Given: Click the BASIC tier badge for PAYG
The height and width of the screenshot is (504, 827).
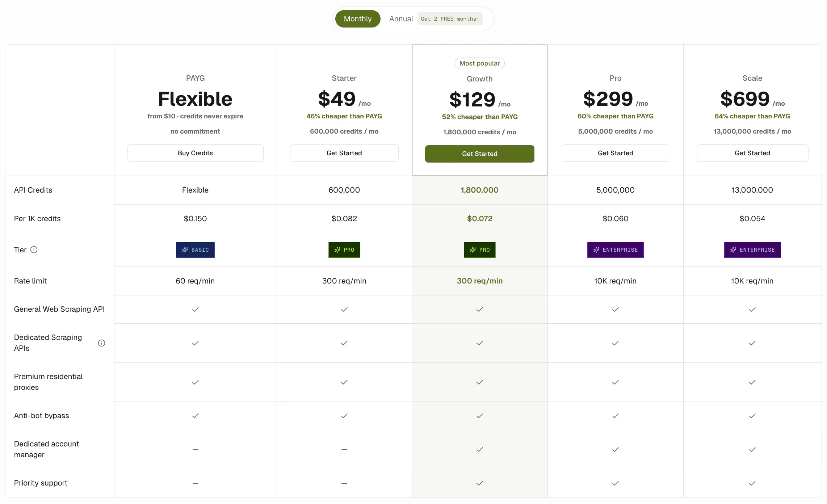Looking at the screenshot, I should 195,250.
